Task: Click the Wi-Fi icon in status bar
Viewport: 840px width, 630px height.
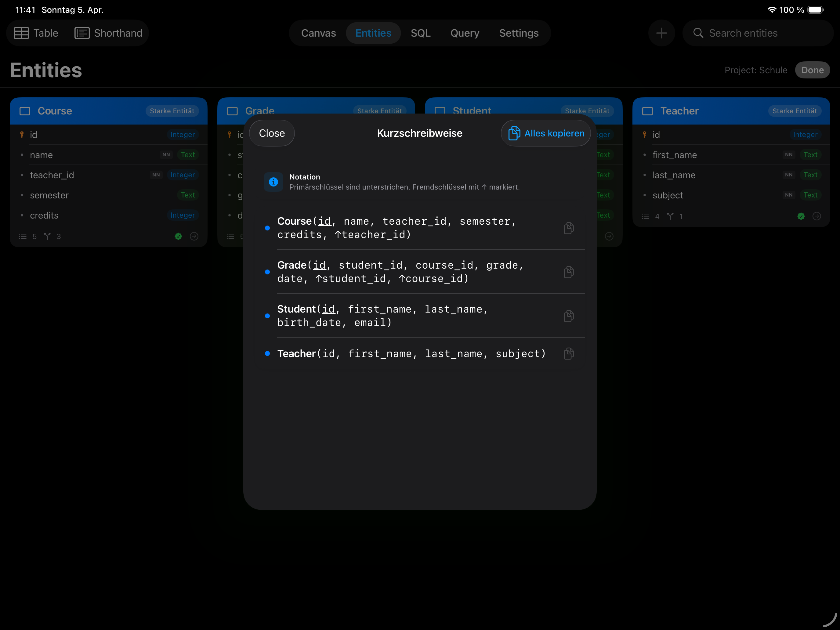Action: point(772,10)
